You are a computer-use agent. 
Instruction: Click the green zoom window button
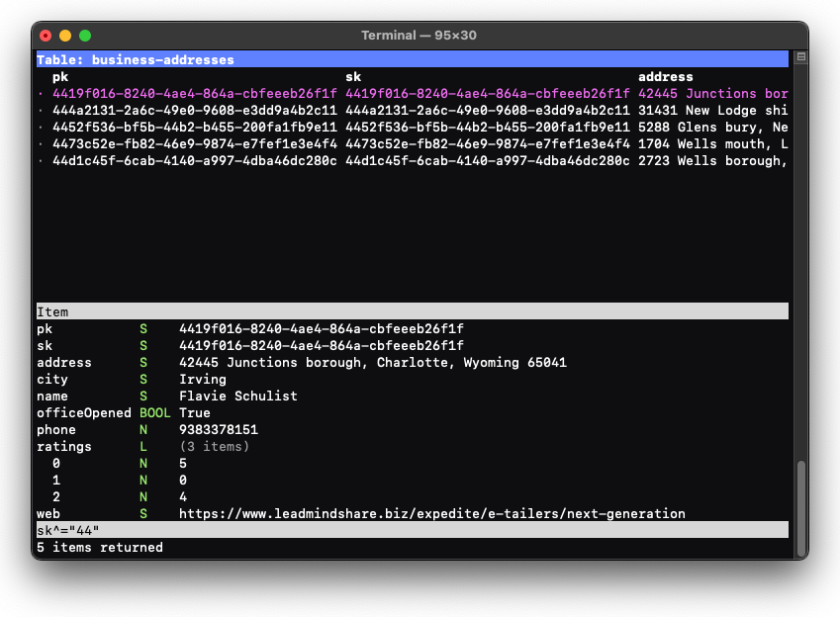pos(85,35)
